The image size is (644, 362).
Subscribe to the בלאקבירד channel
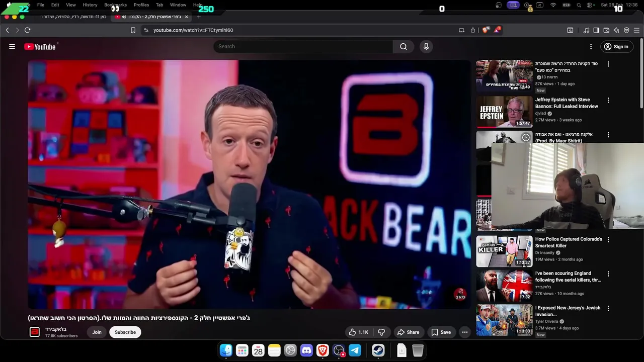pyautogui.click(x=125, y=332)
